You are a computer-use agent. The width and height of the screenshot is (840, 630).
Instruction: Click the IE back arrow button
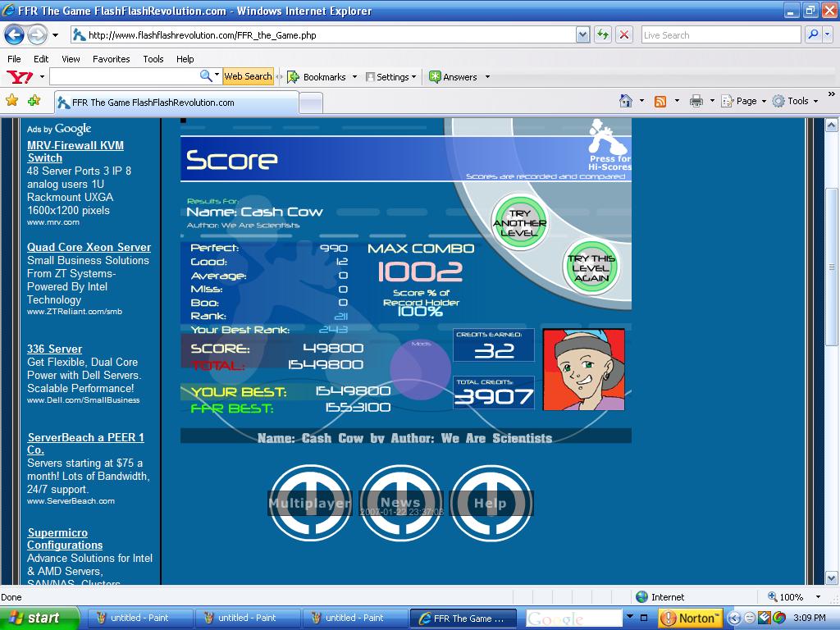[15, 35]
